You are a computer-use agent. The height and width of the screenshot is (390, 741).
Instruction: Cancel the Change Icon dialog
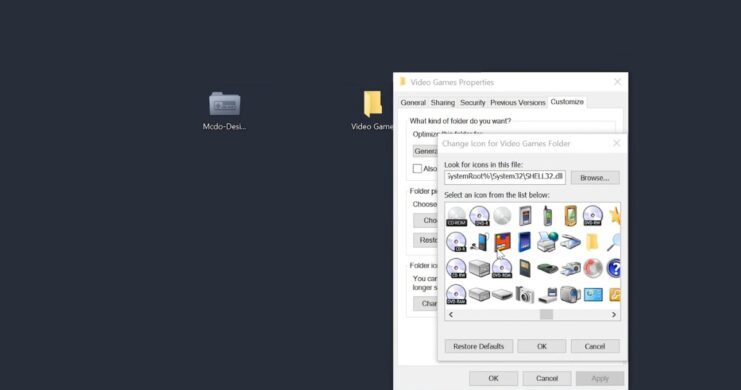(x=595, y=346)
